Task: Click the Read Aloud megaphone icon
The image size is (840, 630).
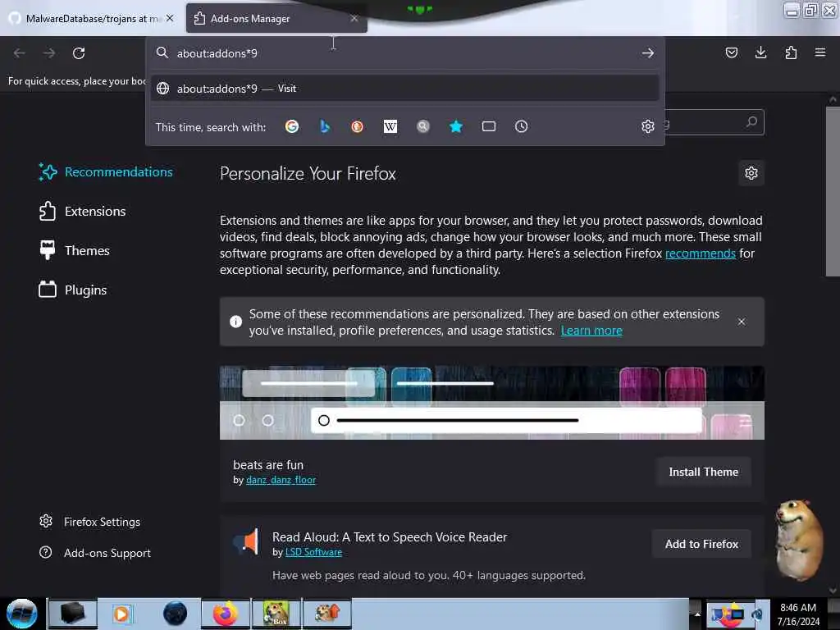Action: [x=246, y=541]
